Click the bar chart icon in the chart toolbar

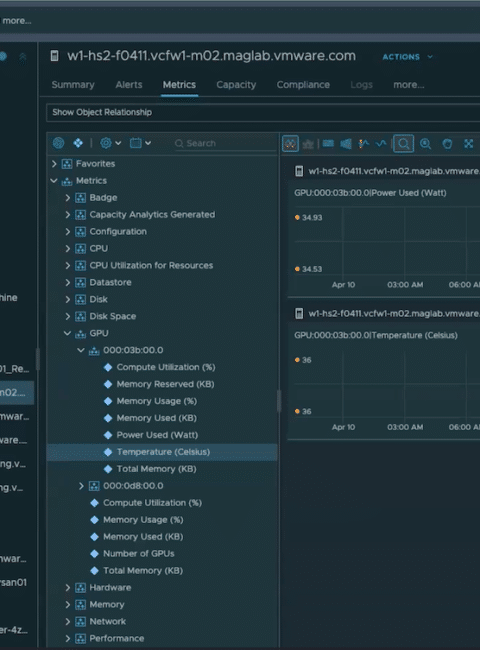(x=346, y=144)
